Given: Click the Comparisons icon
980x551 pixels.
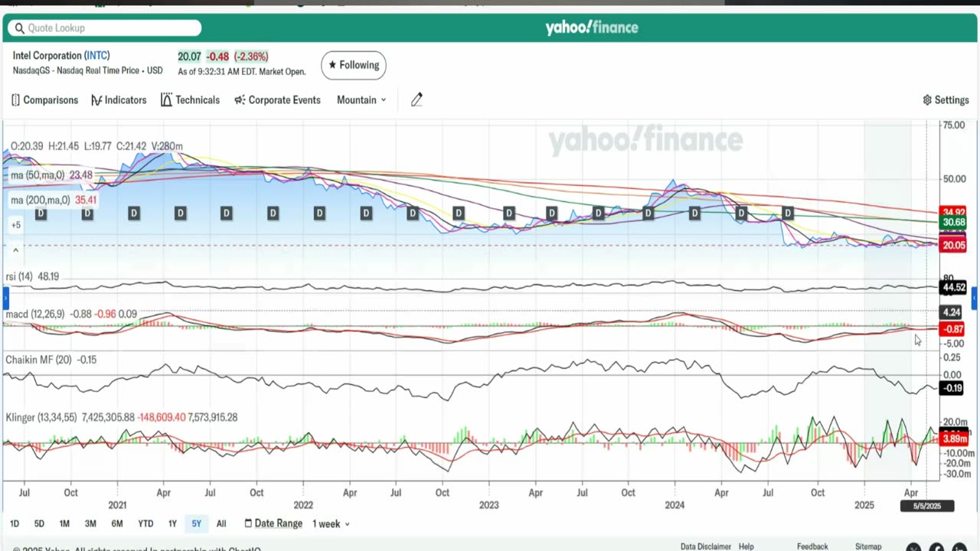Looking at the screenshot, I should pyautogui.click(x=15, y=100).
